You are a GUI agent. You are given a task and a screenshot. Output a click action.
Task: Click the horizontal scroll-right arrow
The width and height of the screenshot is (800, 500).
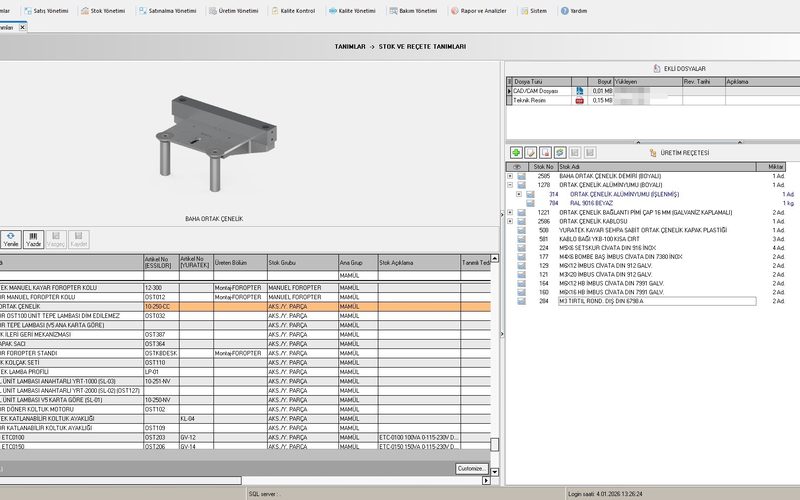(486, 480)
